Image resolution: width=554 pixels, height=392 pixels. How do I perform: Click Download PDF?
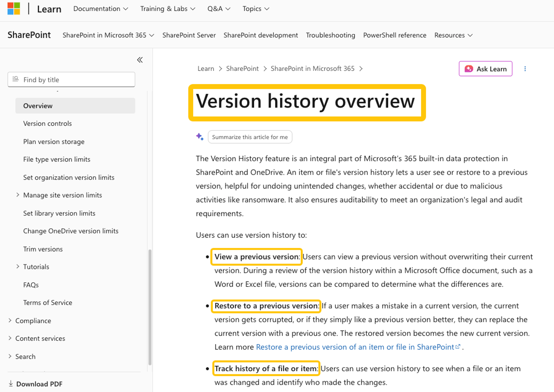(x=39, y=384)
